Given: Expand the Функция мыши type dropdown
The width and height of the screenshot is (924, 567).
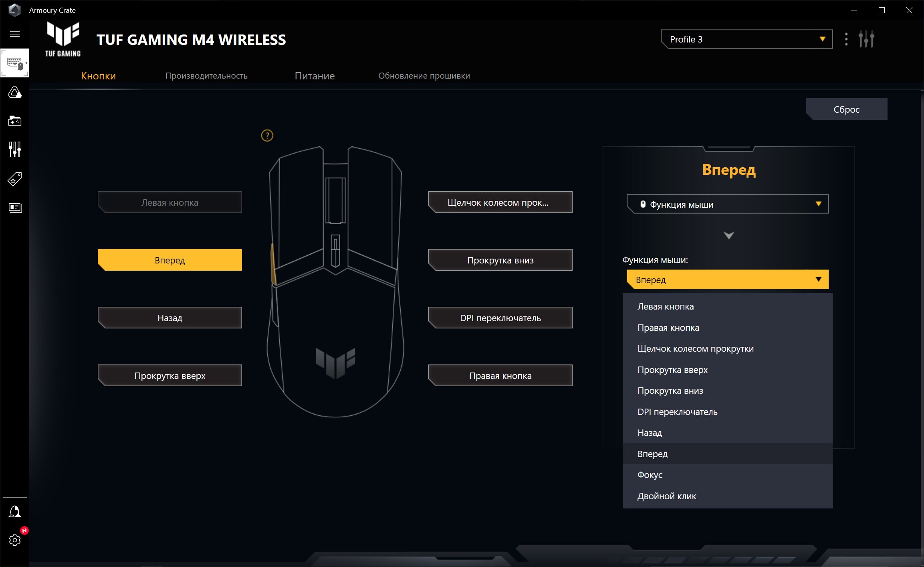Looking at the screenshot, I should [x=728, y=205].
